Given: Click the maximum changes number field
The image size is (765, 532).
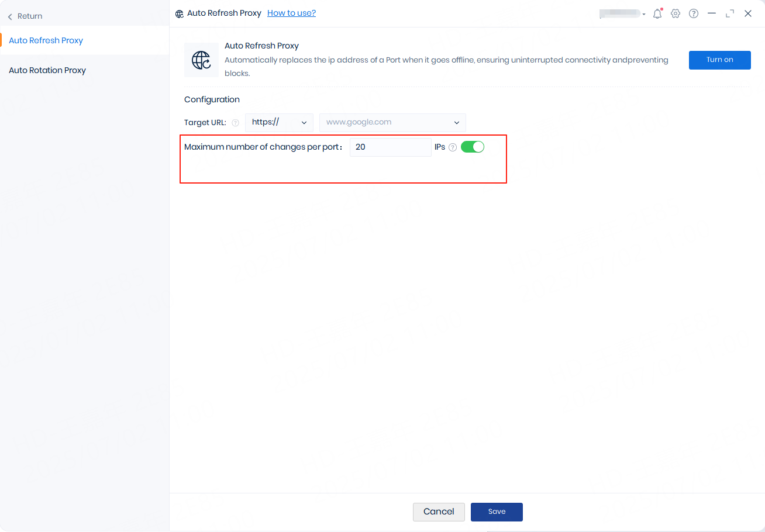Looking at the screenshot, I should point(390,147).
